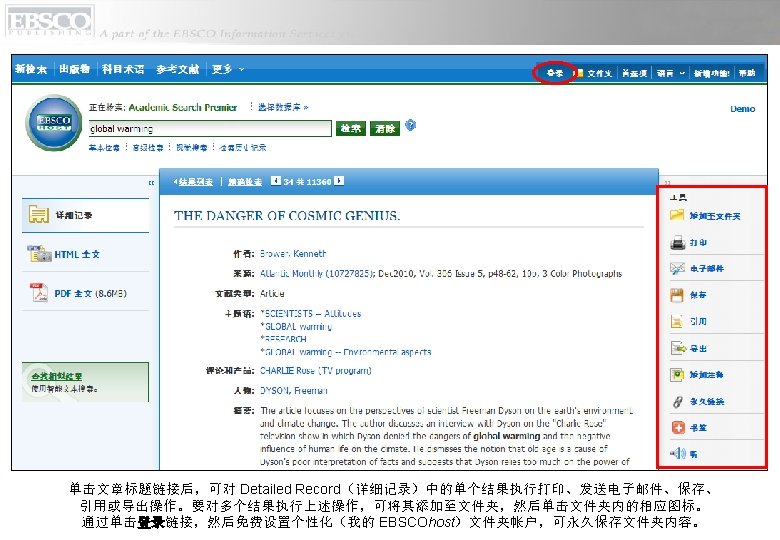Click *RESEARCH subject term
This screenshot has width=780, height=540.
click(283, 339)
